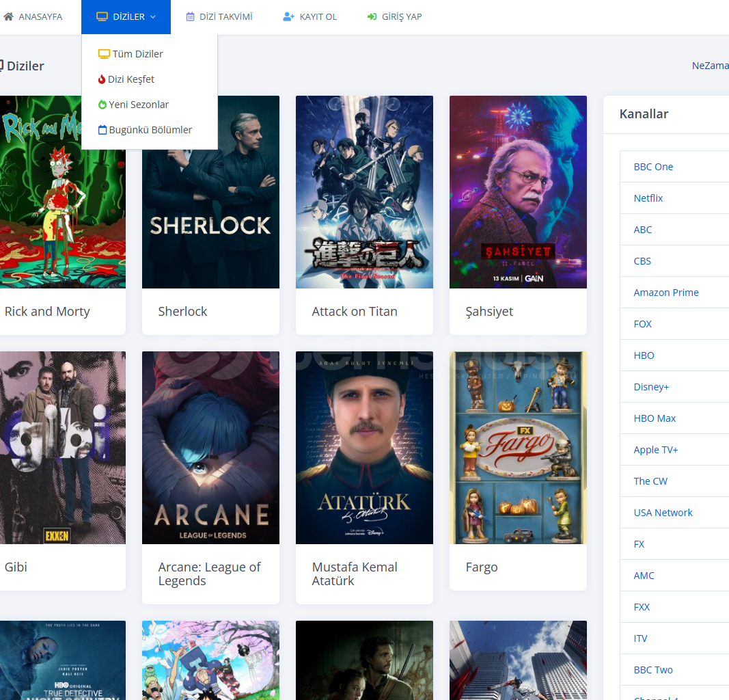The image size is (729, 700).
Task: Select ABC channel
Action: [642, 230]
